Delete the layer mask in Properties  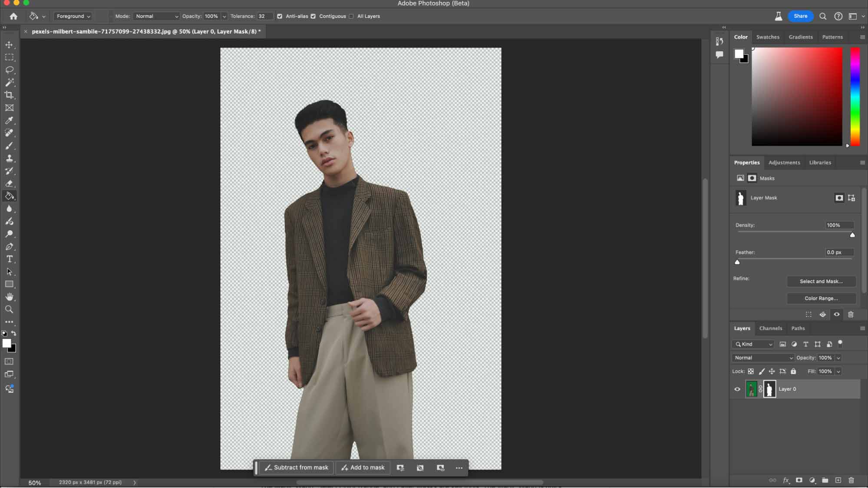[x=851, y=314]
